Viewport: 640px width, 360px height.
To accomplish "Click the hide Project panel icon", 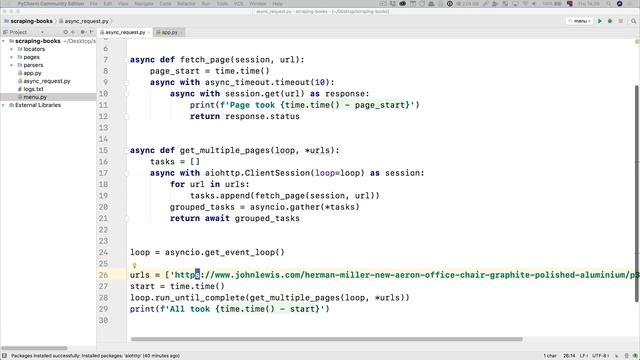I will point(91,32).
